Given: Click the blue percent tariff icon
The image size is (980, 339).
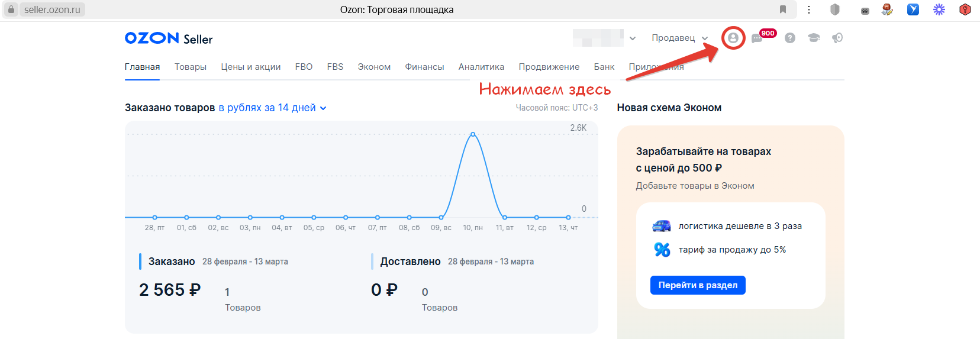Looking at the screenshot, I should 662,250.
